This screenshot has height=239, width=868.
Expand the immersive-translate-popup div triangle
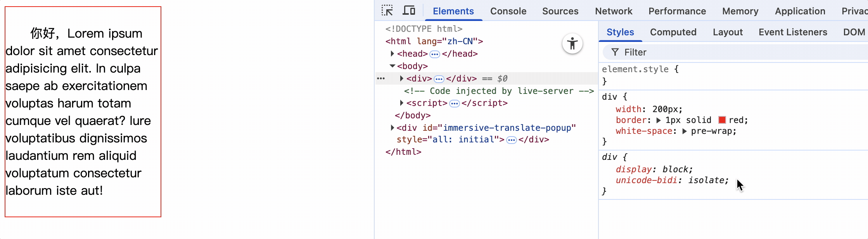392,128
